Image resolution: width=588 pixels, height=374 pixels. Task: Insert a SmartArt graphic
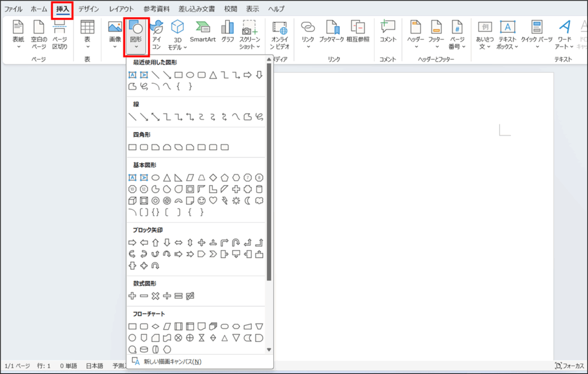pos(203,32)
